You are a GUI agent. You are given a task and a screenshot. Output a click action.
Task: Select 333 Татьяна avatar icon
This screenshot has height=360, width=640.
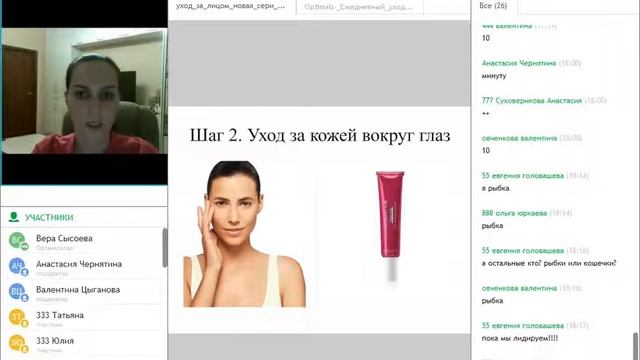point(18,318)
